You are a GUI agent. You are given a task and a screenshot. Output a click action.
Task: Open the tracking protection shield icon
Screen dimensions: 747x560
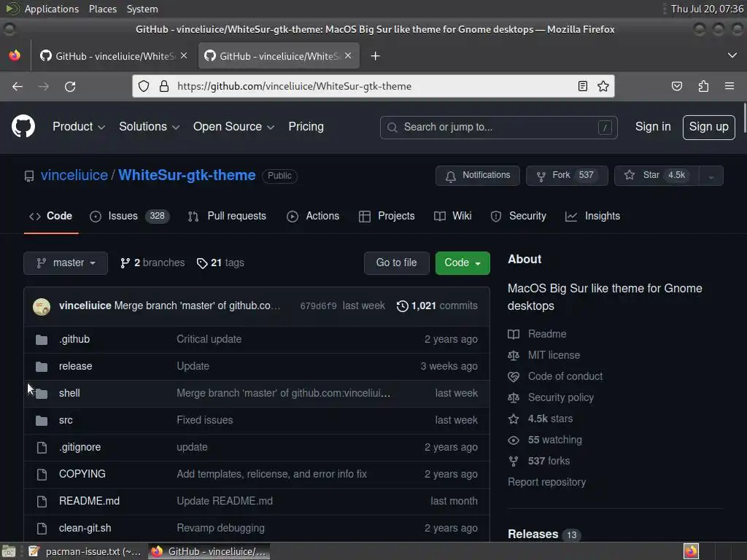(144, 86)
